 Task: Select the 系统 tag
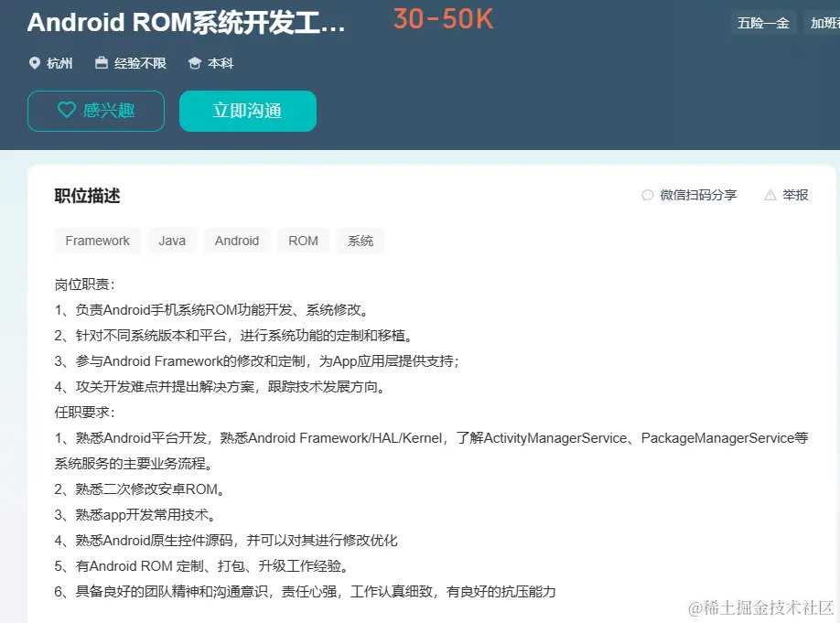[x=361, y=241]
